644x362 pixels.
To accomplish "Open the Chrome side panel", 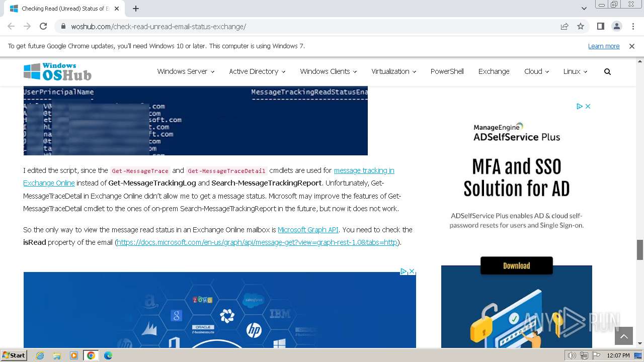I will [601, 27].
